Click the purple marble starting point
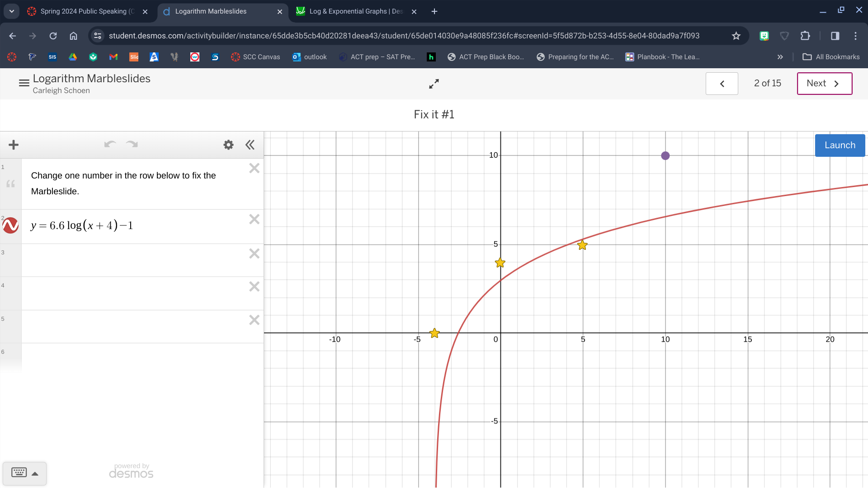 [665, 155]
